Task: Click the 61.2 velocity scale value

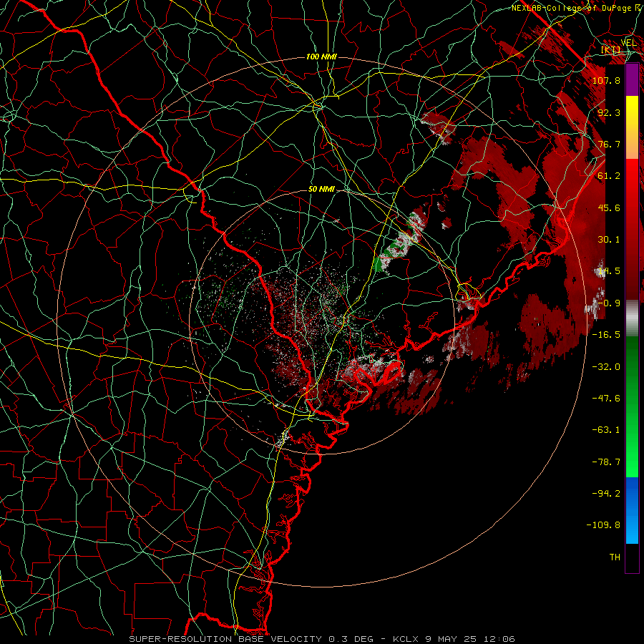Action: 609,176
